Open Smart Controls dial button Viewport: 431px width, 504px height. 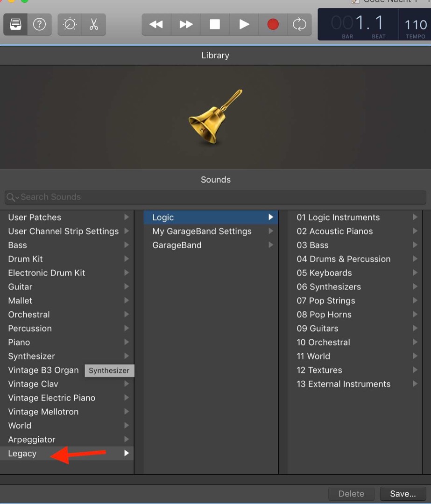coord(70,24)
